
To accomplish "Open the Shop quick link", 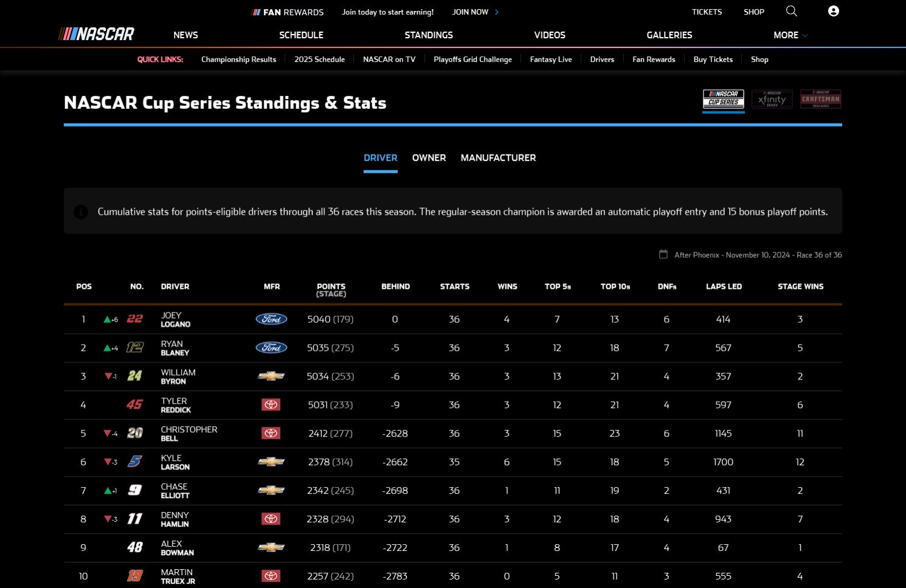I will [759, 60].
